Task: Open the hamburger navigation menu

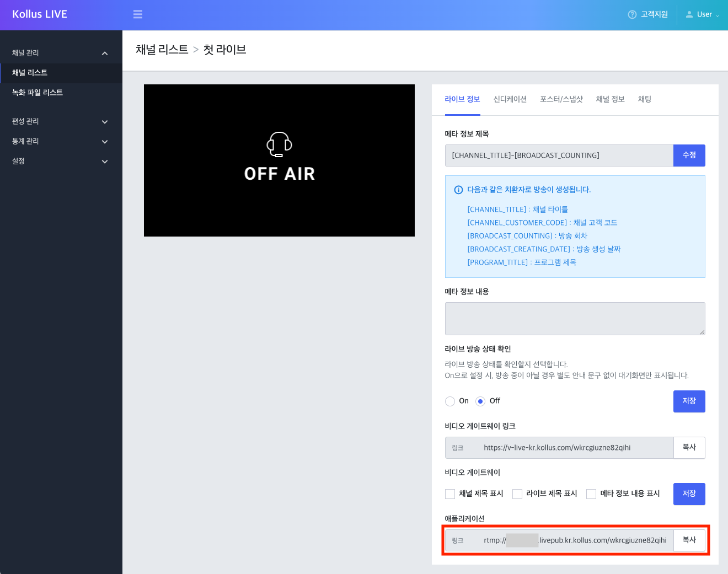Action: (137, 14)
